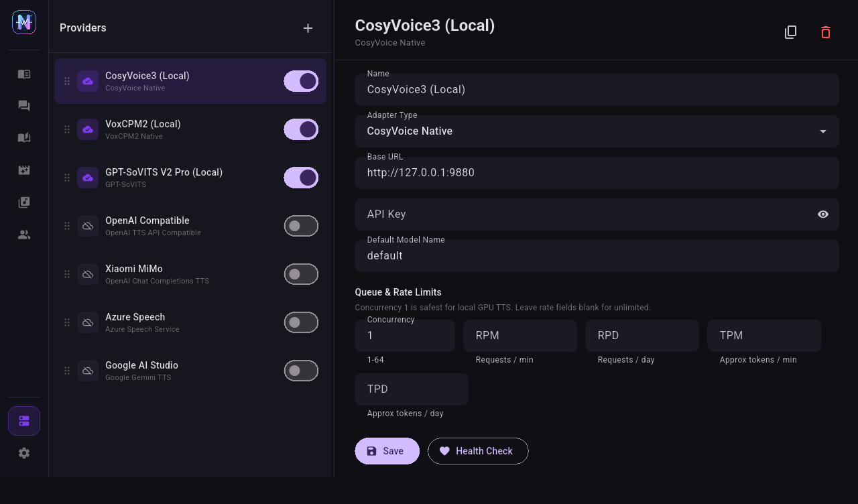Enable the Azure Speech provider toggle

tap(301, 322)
